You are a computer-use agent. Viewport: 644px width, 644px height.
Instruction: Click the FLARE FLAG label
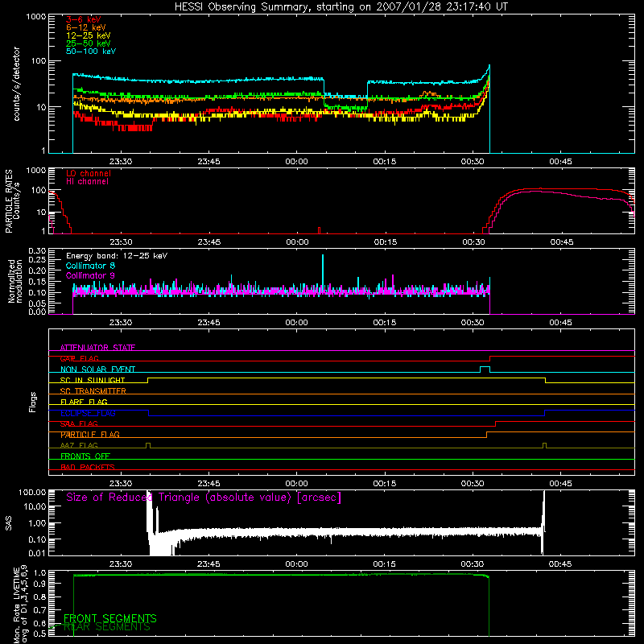pyautogui.click(x=84, y=402)
